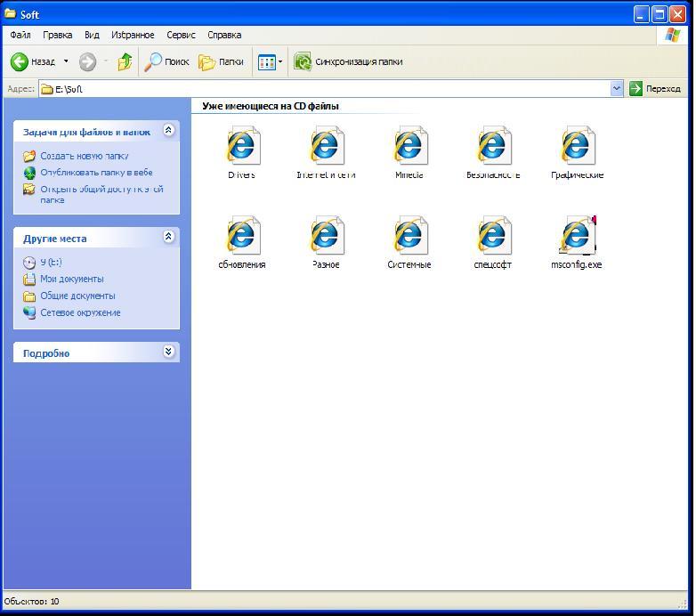The image size is (696, 616).
Task: Click the Синхронизация папки toolbar icon
Action: [x=303, y=61]
